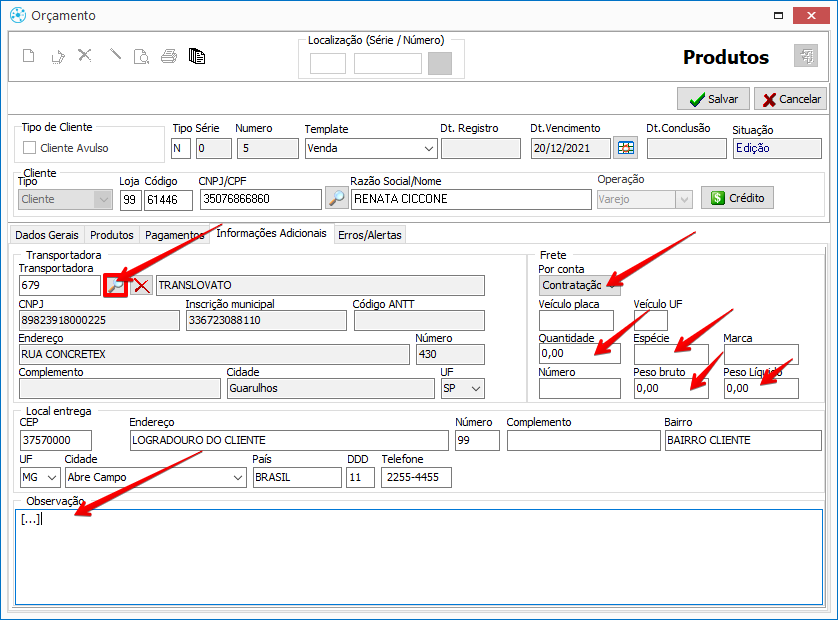Open the Operação Varejo dropdown
838x620 pixels.
coord(684,200)
